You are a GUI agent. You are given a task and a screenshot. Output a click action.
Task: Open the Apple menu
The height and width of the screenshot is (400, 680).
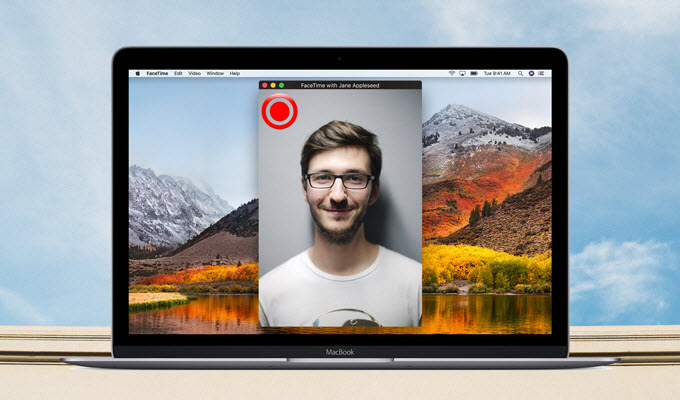[138, 73]
